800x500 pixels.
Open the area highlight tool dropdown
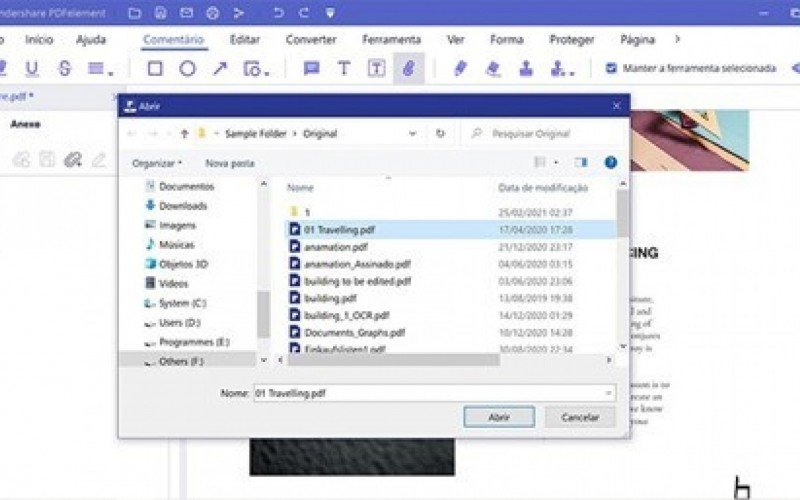coord(111,72)
